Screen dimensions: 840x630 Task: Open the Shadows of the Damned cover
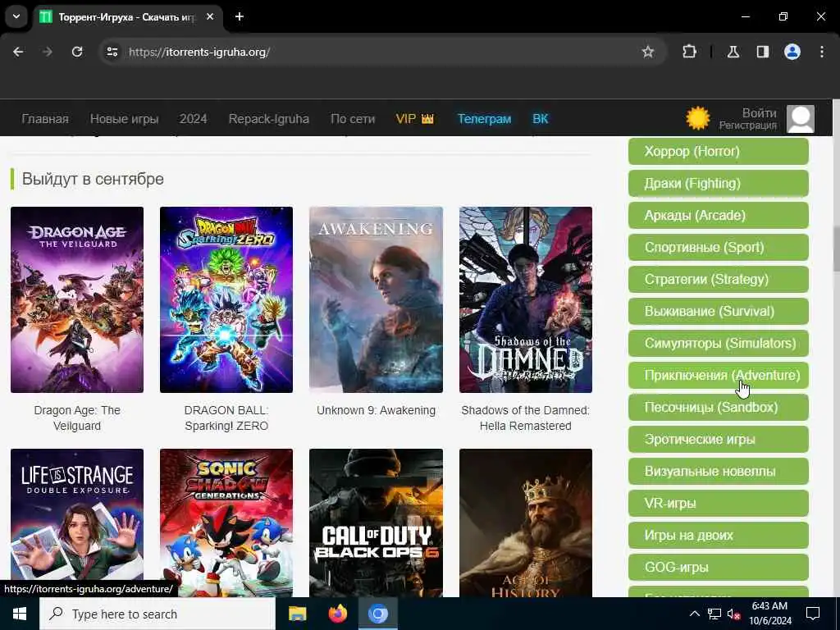click(x=526, y=299)
